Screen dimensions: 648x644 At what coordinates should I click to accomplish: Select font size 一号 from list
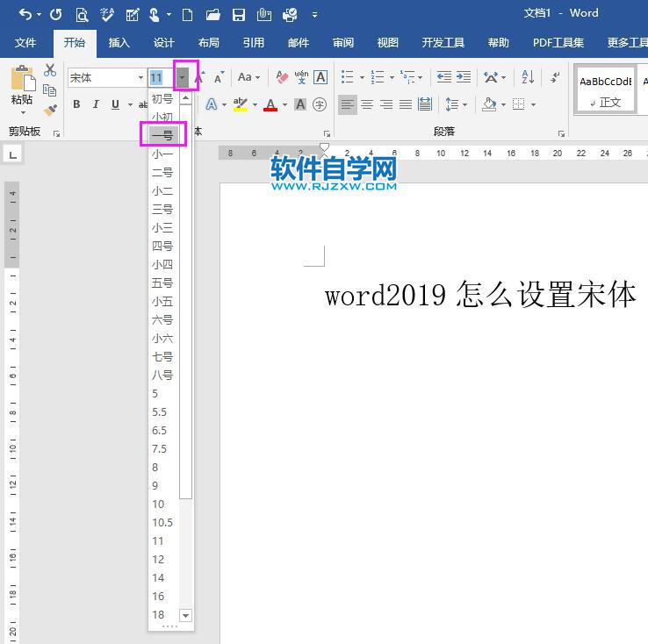[163, 135]
